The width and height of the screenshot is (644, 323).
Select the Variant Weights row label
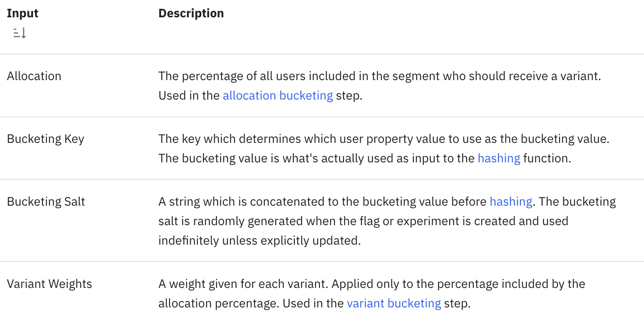click(x=49, y=284)
